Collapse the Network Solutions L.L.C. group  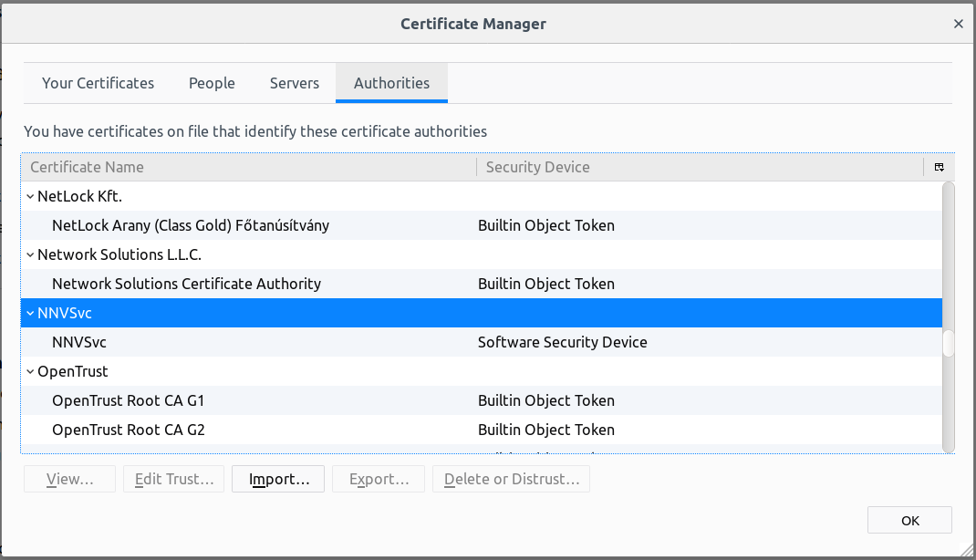pos(30,254)
